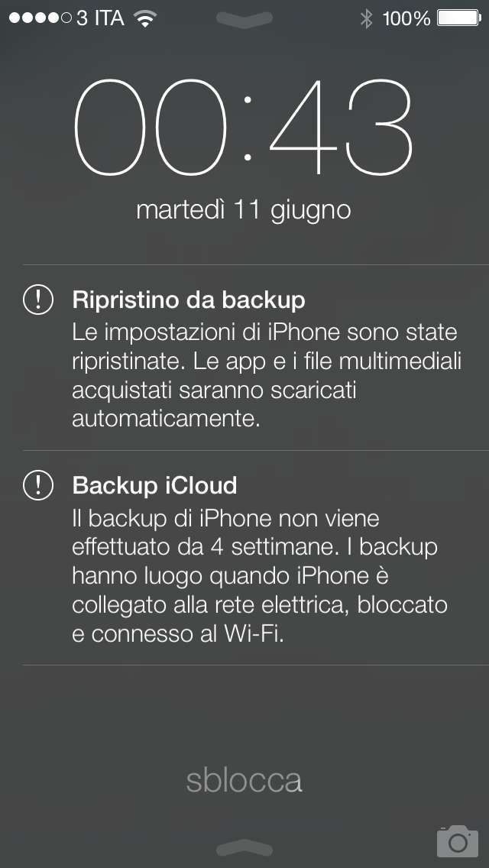The width and height of the screenshot is (489, 868).
Task: Tap the 100% battery percentage text
Action: 406,19
